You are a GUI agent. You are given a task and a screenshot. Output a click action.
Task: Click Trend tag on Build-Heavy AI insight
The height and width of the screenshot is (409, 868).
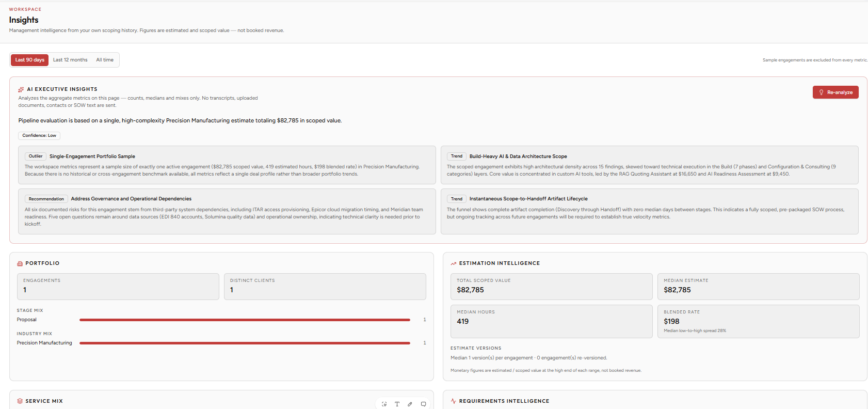tap(457, 156)
